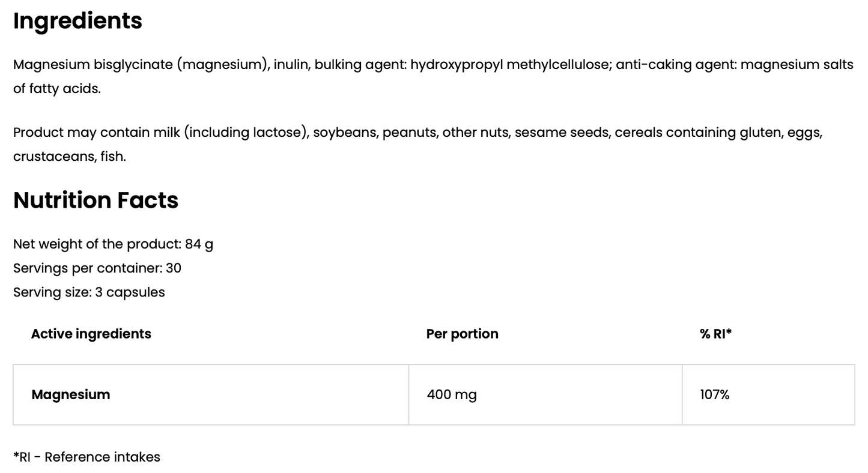Click the "Servings per container: 30" line

click(x=97, y=268)
